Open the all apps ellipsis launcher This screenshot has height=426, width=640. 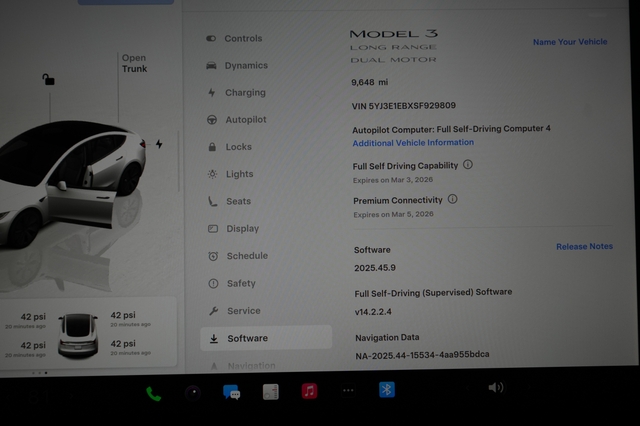coord(348,390)
